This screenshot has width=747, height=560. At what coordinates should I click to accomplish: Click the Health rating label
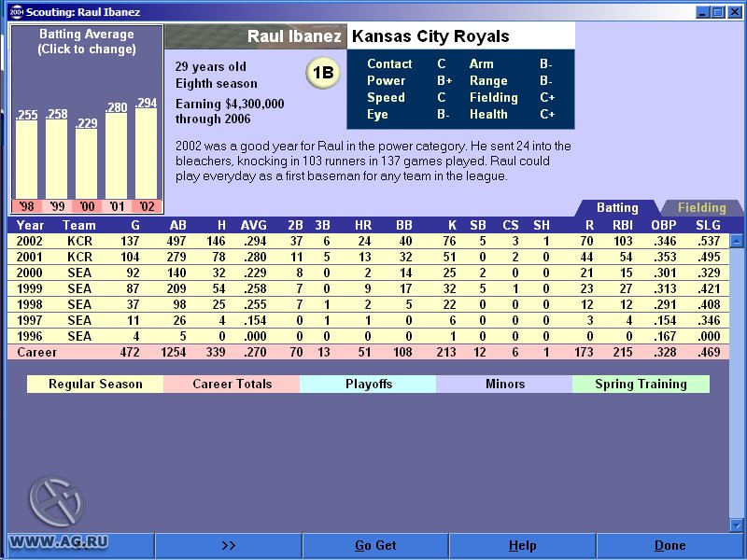pyautogui.click(x=488, y=114)
